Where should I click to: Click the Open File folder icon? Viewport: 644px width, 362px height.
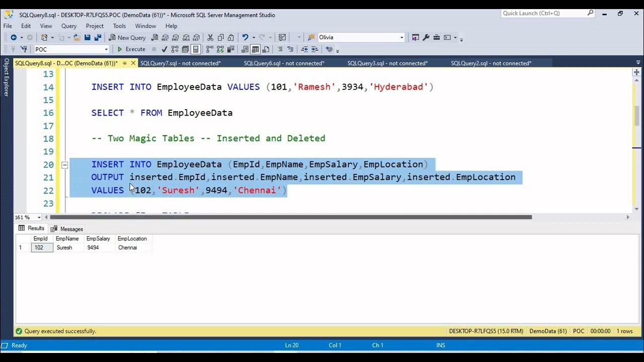point(77,37)
